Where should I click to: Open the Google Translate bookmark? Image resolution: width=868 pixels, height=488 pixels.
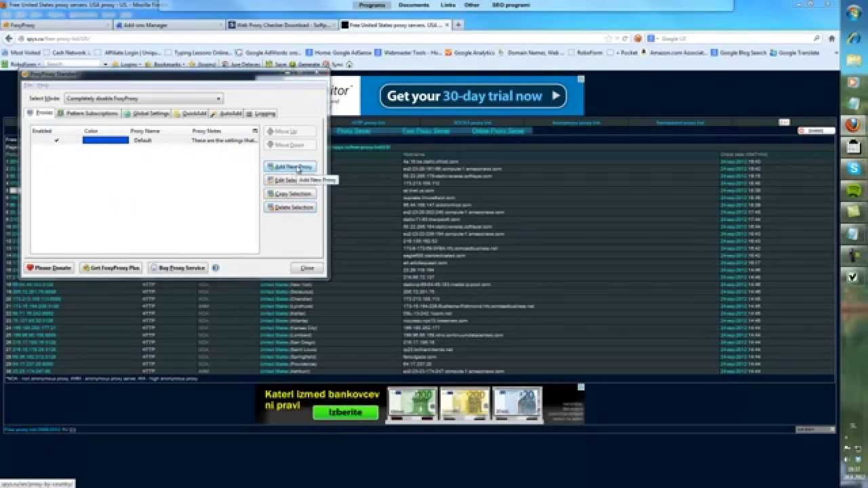[x=794, y=52]
